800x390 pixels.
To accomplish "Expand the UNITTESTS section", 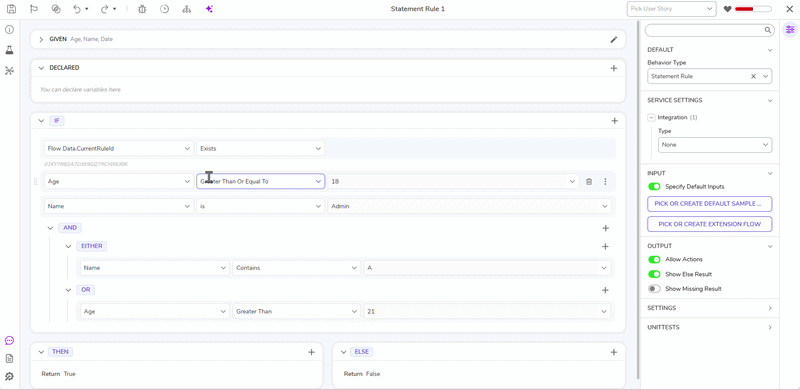I will (x=710, y=327).
